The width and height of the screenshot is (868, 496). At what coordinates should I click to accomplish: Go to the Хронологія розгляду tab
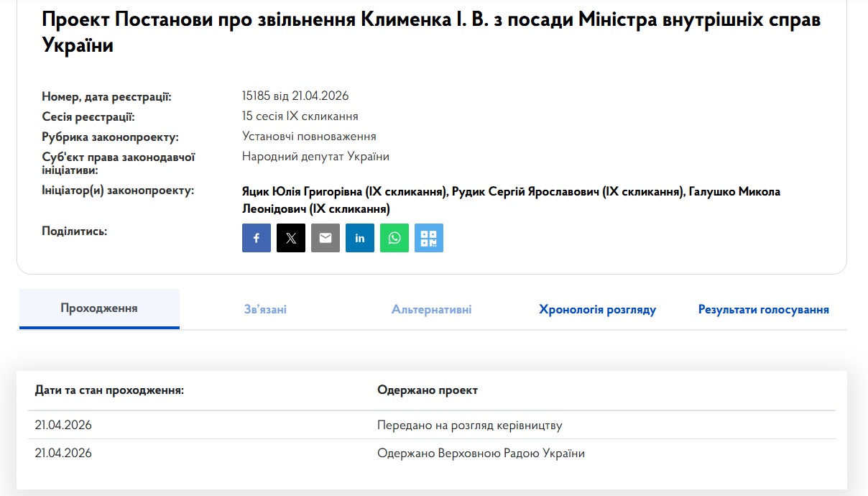tap(597, 310)
